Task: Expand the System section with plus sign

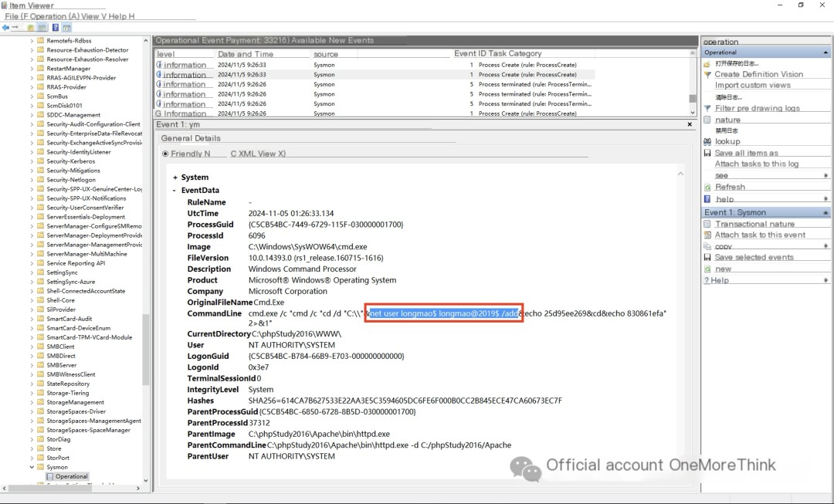Action: pos(175,178)
